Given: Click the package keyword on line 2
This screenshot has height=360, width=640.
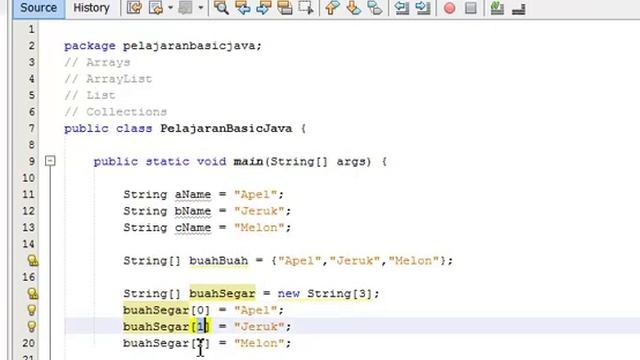Looking at the screenshot, I should point(90,46).
